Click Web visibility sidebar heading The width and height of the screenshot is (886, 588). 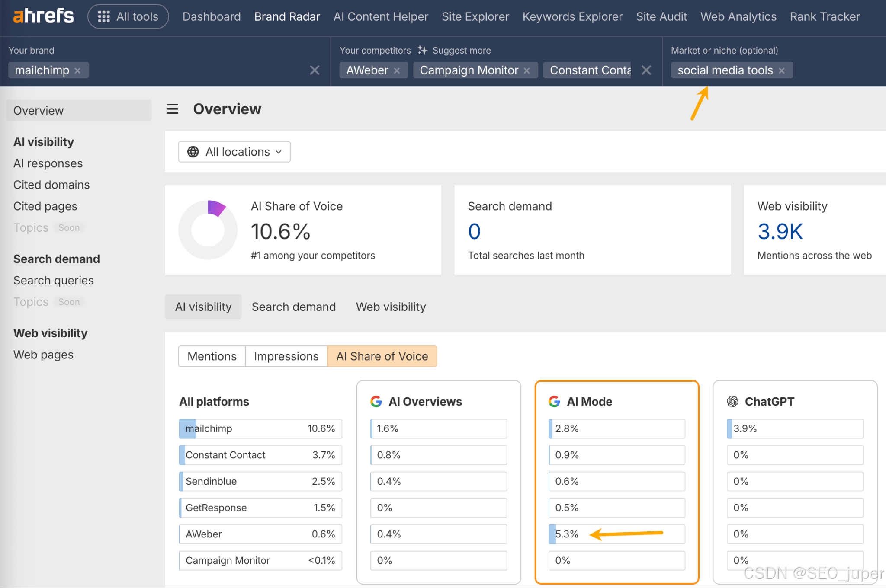pos(51,333)
